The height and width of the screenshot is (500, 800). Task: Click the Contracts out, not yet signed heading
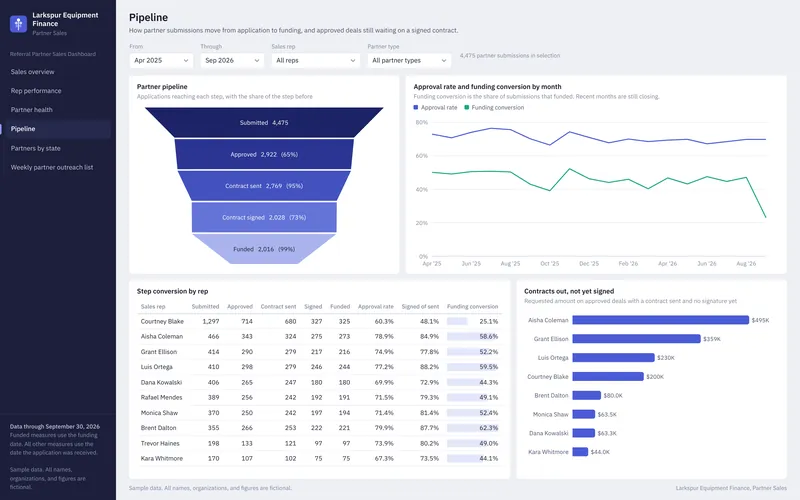click(569, 291)
